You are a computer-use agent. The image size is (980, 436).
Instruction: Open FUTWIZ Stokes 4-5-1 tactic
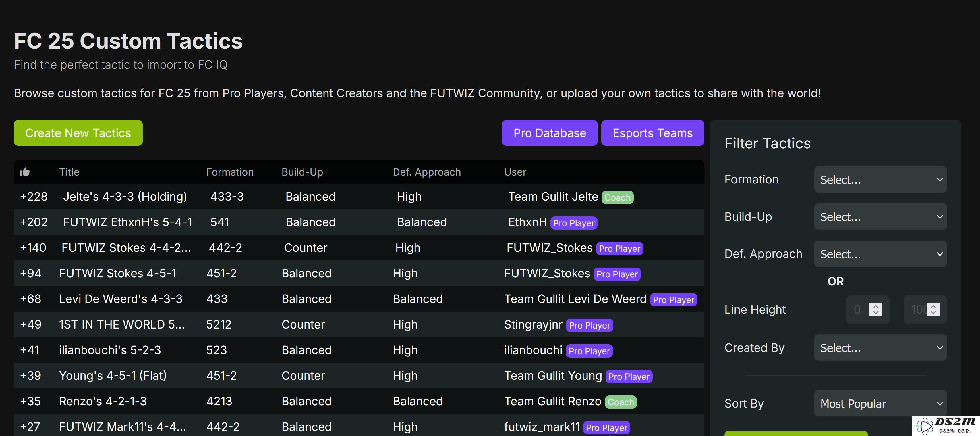(x=117, y=273)
